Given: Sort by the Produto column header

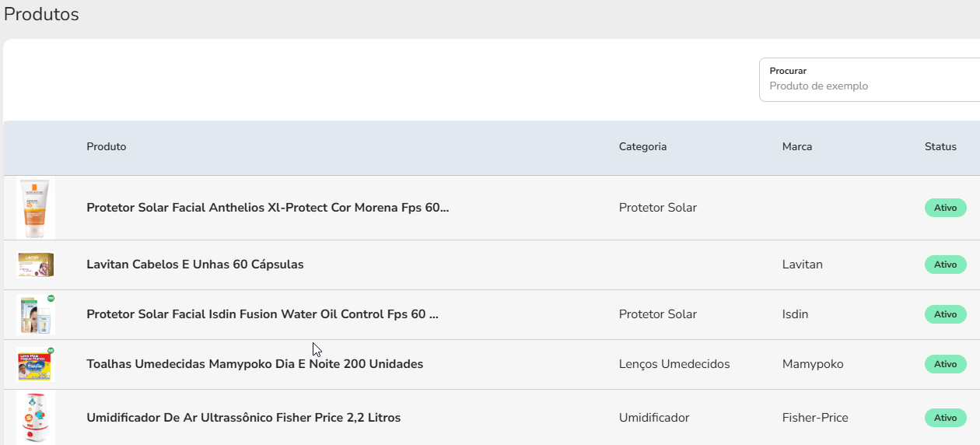Looking at the screenshot, I should tap(107, 147).
